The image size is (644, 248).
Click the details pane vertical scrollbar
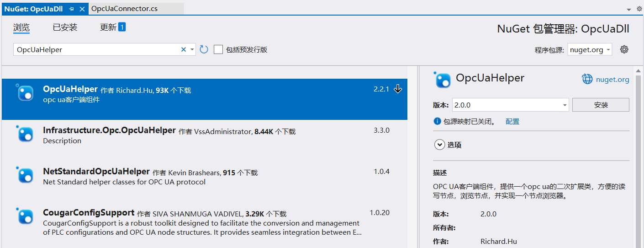(639, 160)
